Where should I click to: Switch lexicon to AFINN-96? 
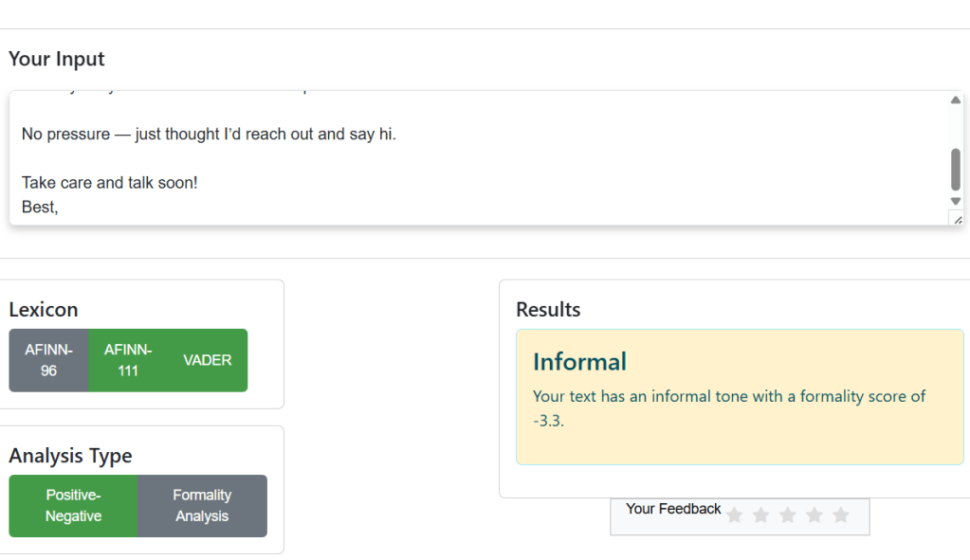pos(48,360)
